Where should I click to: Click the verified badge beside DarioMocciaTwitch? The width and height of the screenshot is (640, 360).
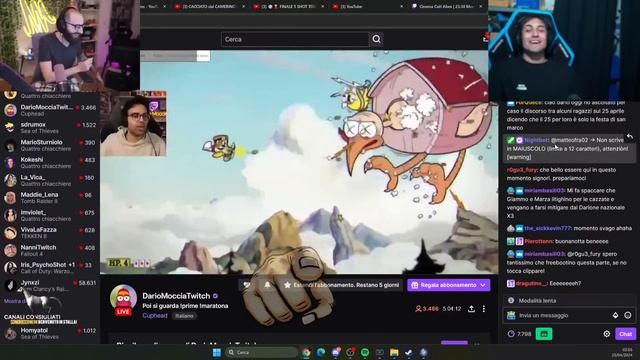[216, 296]
